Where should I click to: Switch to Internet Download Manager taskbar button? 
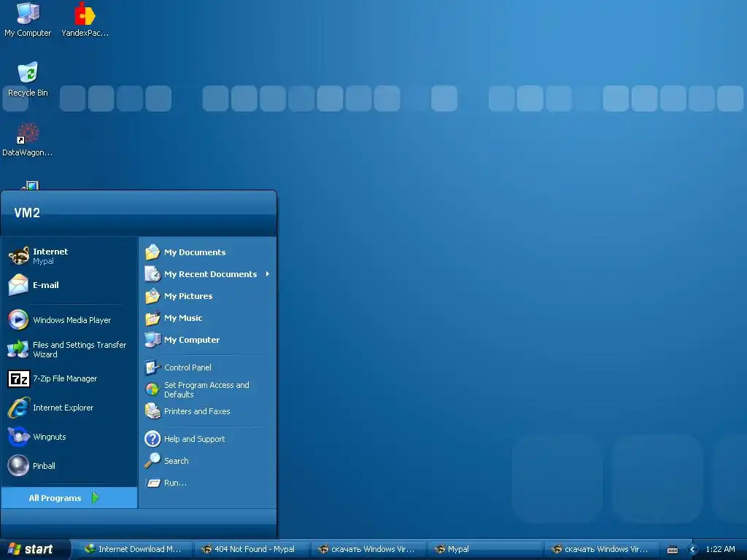click(x=135, y=549)
